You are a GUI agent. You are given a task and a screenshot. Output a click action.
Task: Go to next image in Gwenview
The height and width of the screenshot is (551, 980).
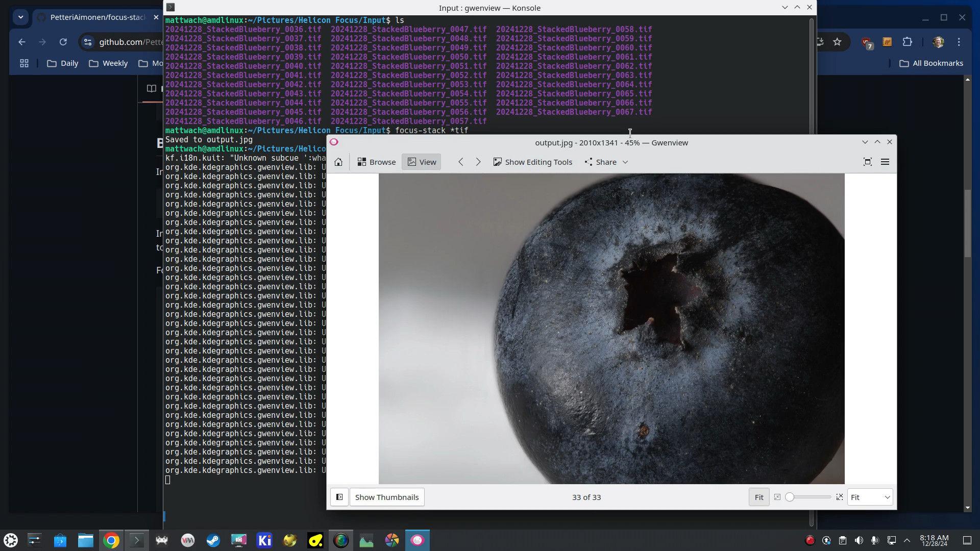point(478,162)
